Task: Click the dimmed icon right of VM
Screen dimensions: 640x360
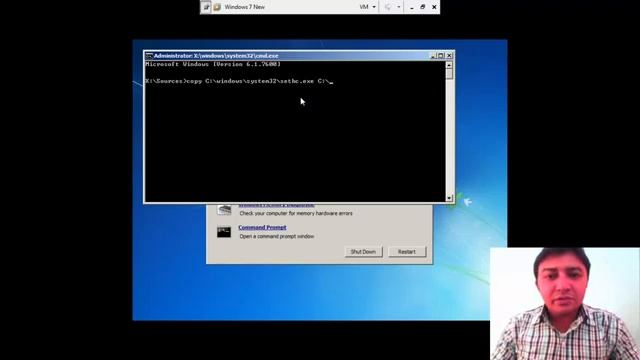Action: pyautogui.click(x=388, y=7)
